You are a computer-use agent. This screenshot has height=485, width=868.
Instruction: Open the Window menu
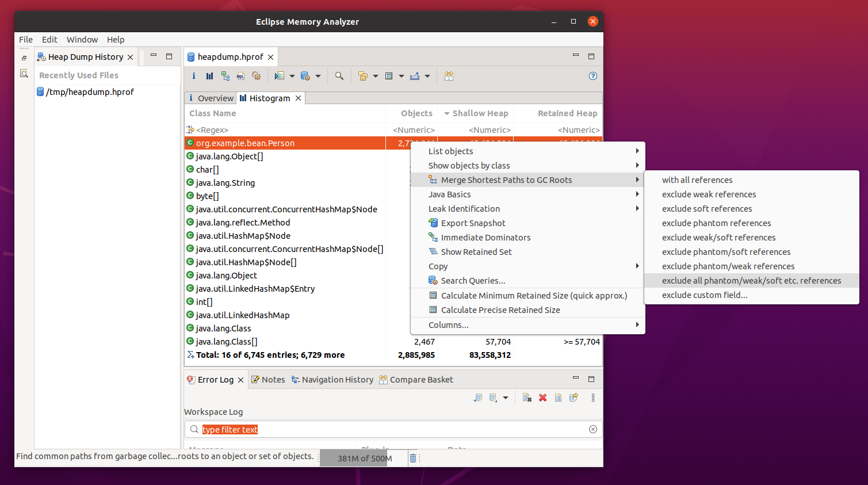click(82, 40)
